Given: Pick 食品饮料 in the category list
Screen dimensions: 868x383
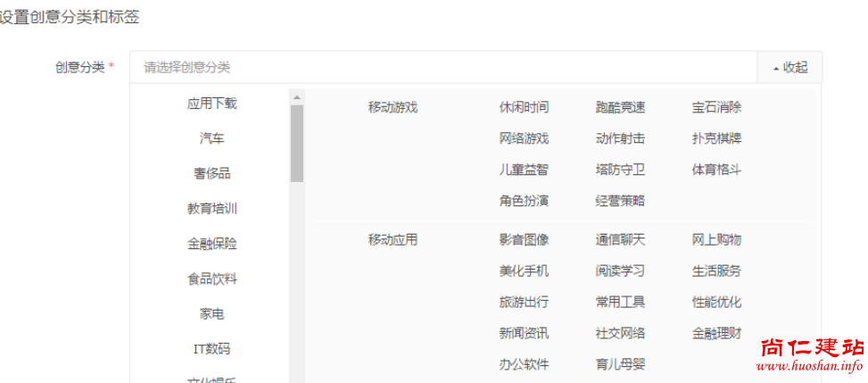Looking at the screenshot, I should [x=212, y=279].
